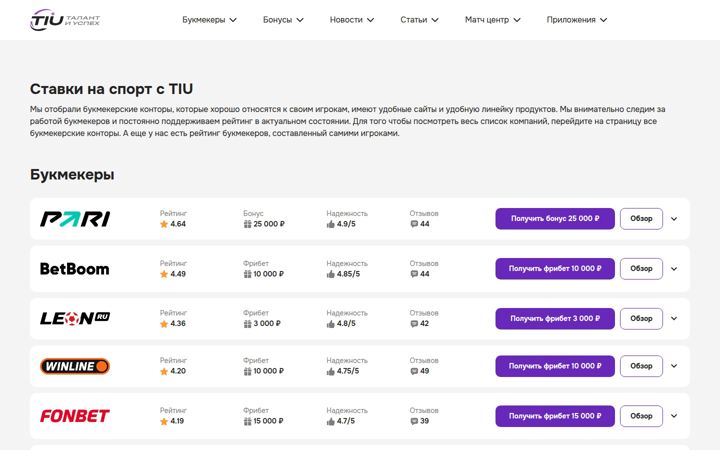This screenshot has width=720, height=450.
Task: Click Получить бонус 25 000 ₽ button
Action: pos(555,219)
